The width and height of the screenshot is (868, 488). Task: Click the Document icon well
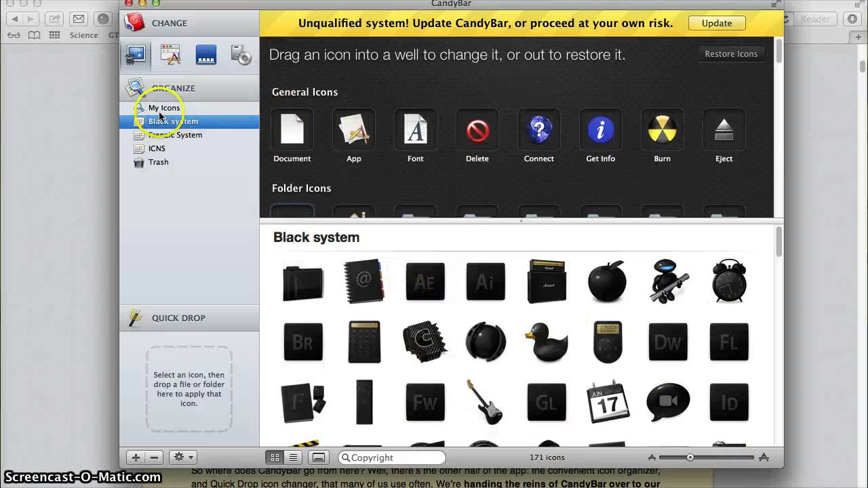click(292, 129)
